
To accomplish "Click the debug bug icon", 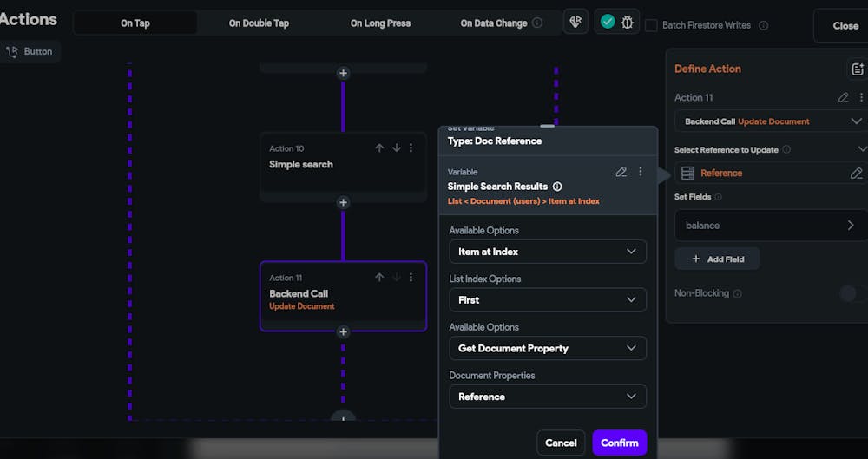I will coord(628,22).
